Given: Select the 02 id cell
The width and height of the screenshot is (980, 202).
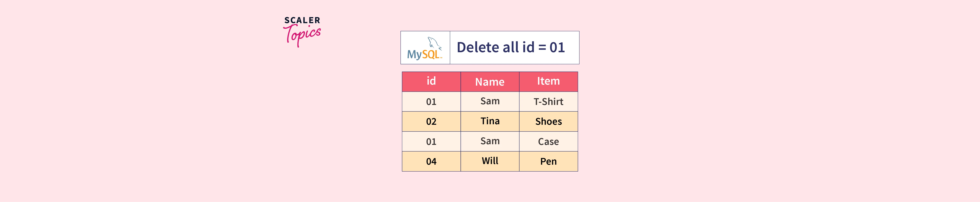Looking at the screenshot, I should pyautogui.click(x=431, y=122).
